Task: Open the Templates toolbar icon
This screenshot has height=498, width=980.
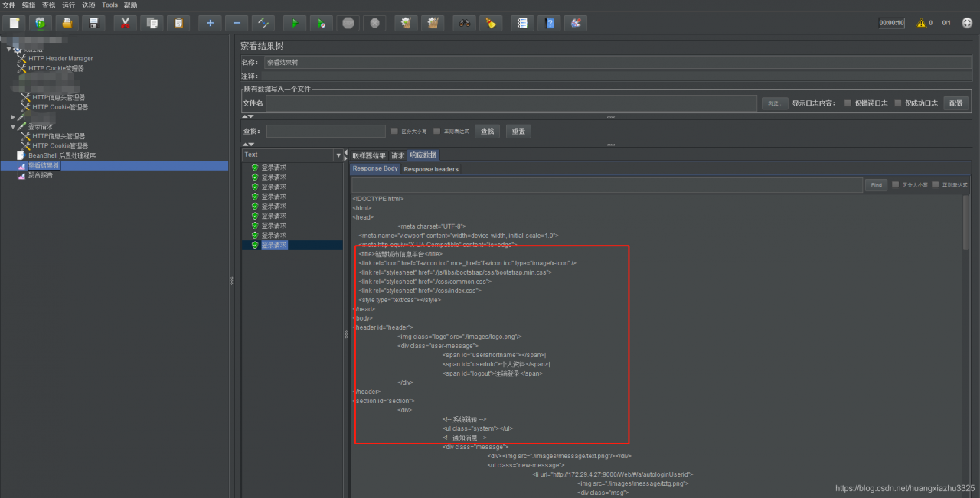Action: click(41, 22)
